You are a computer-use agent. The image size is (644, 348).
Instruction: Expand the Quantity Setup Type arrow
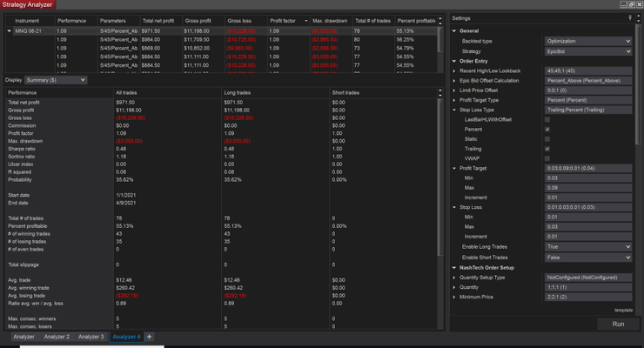[x=454, y=277]
